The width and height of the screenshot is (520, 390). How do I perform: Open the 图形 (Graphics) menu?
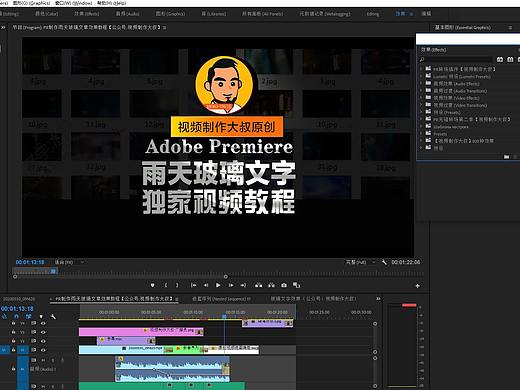click(31, 3)
